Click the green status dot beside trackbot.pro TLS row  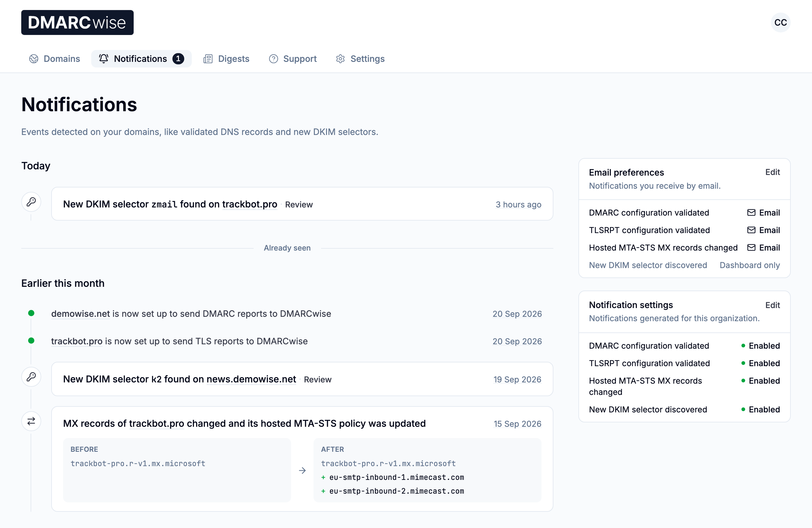click(31, 341)
